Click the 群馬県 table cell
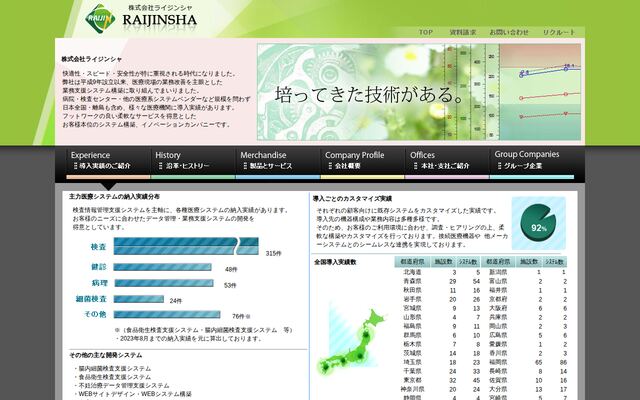The image size is (640, 400). [x=412, y=335]
